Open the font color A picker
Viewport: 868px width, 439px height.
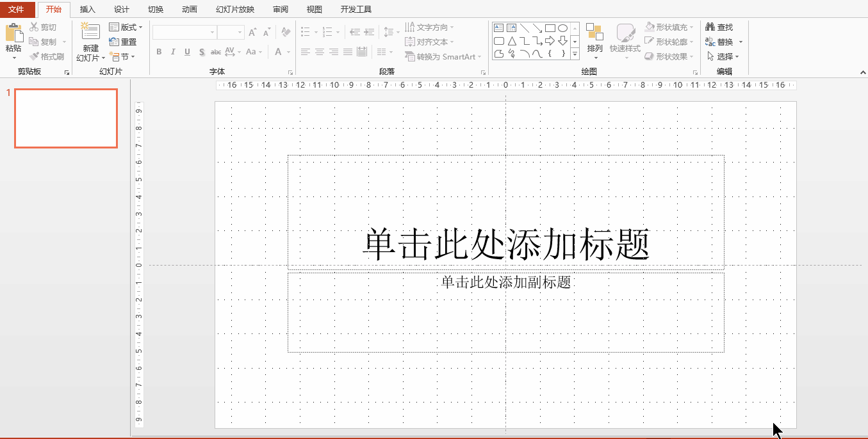coord(282,52)
